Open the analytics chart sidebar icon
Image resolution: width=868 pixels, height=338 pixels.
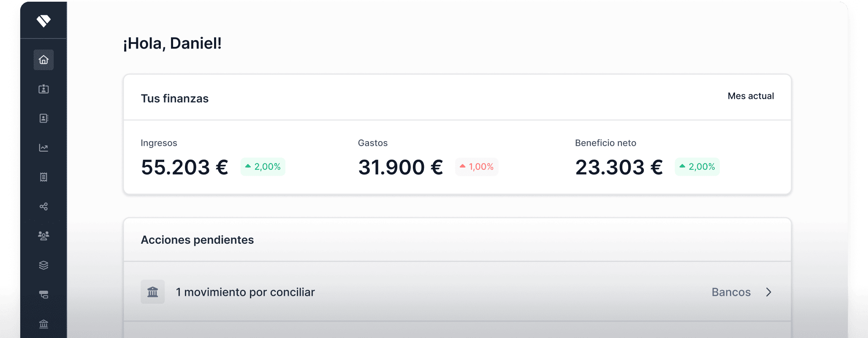click(43, 148)
